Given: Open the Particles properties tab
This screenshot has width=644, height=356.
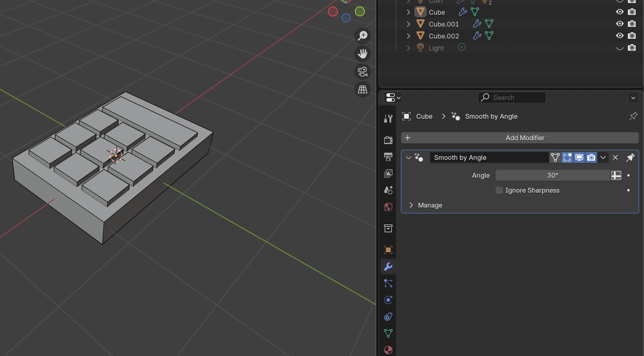Looking at the screenshot, I should (388, 283).
